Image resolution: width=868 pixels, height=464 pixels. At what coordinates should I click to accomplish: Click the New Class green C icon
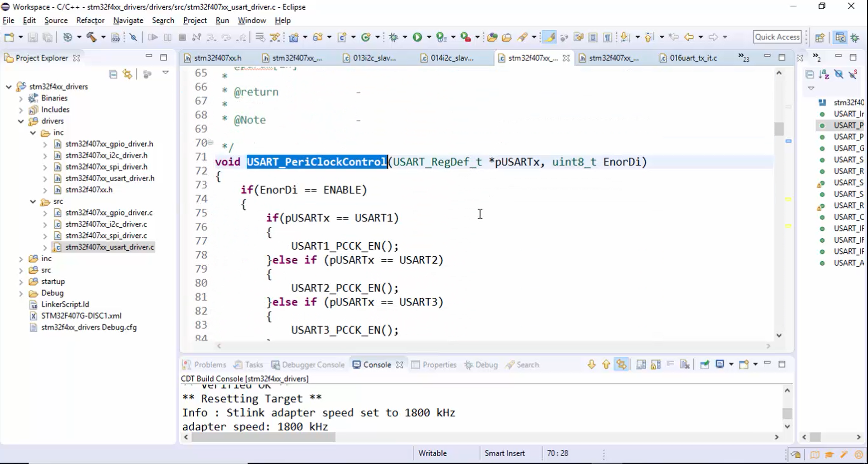(366, 37)
